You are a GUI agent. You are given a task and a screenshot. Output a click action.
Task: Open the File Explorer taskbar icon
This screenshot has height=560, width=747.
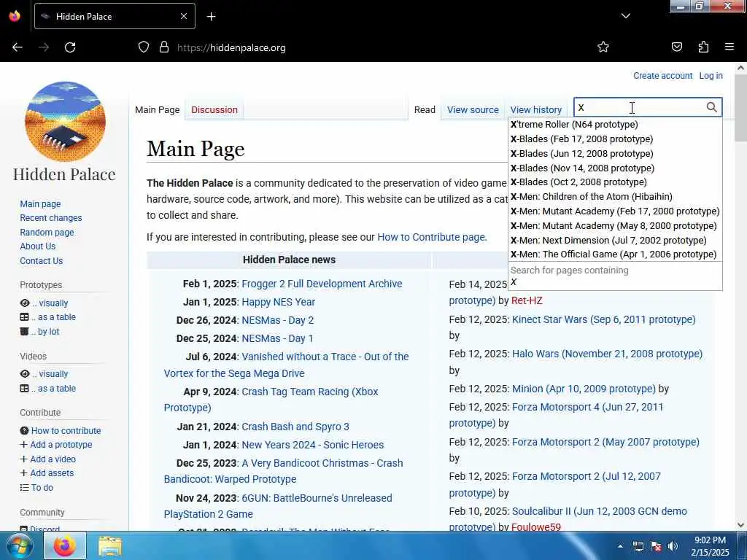[x=110, y=546]
